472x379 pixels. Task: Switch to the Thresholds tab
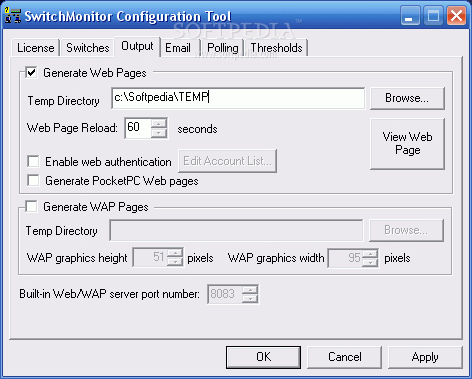tap(276, 48)
